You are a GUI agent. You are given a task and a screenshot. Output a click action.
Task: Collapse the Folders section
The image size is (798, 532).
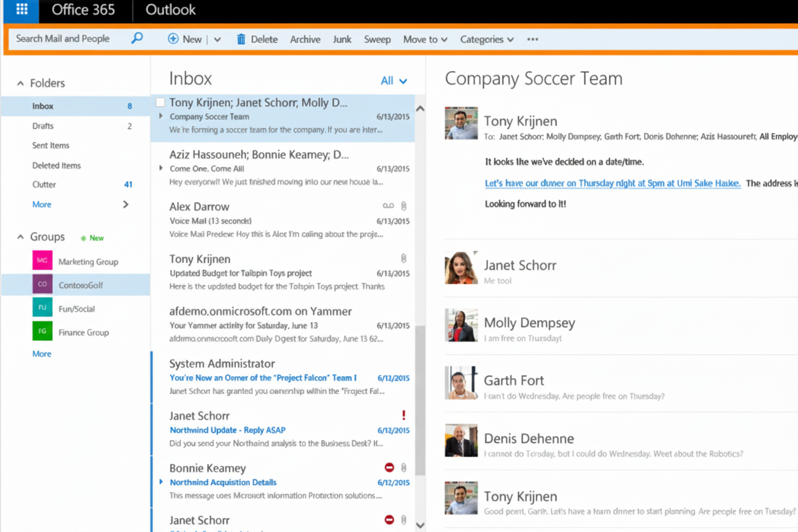click(21, 83)
